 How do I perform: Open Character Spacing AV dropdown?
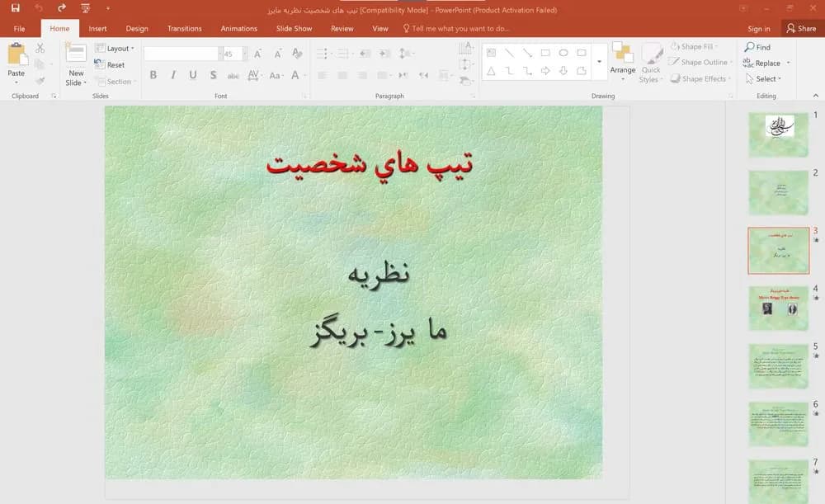point(254,75)
